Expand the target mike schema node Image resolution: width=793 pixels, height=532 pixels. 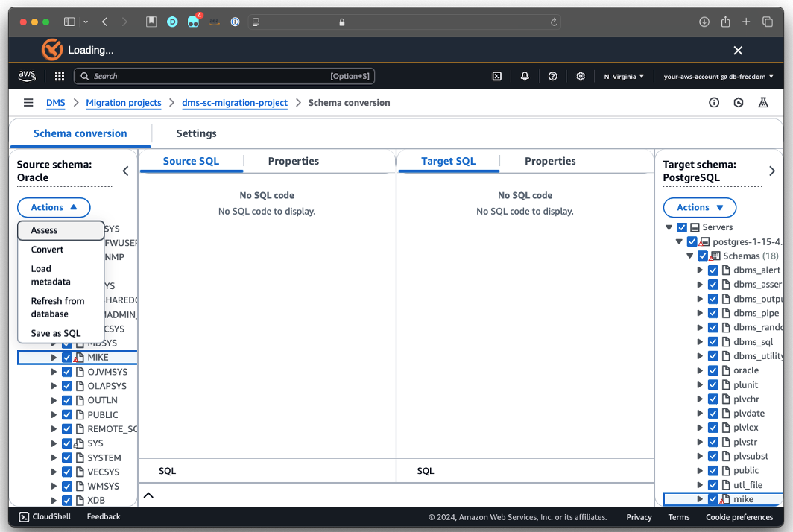point(700,500)
